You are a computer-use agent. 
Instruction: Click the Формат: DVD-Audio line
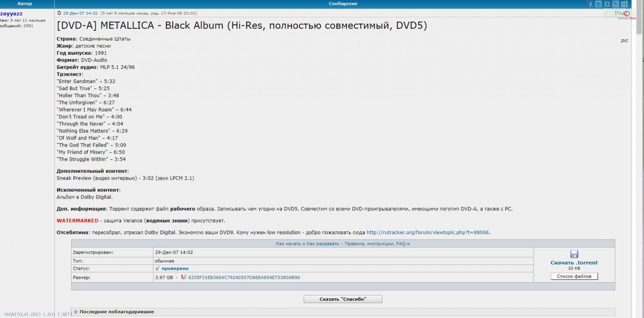pos(82,60)
